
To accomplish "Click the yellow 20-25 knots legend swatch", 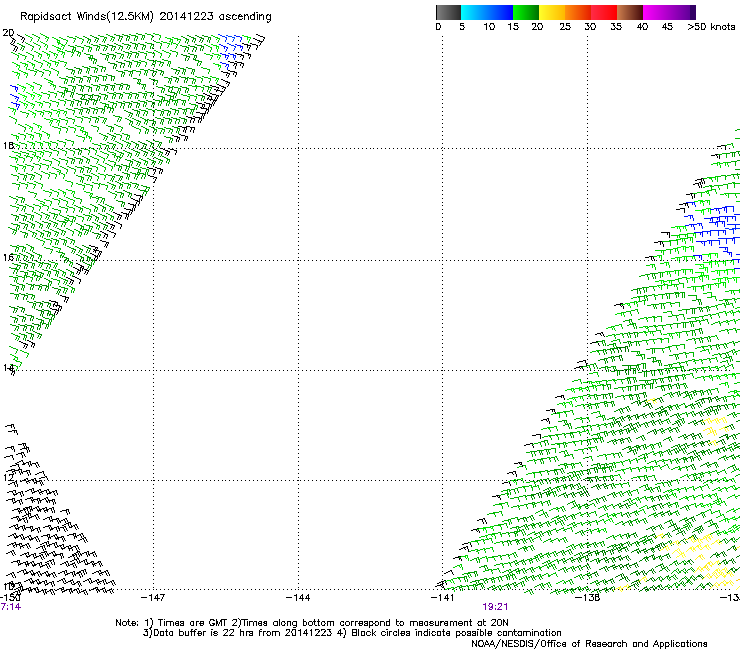I will [x=552, y=12].
